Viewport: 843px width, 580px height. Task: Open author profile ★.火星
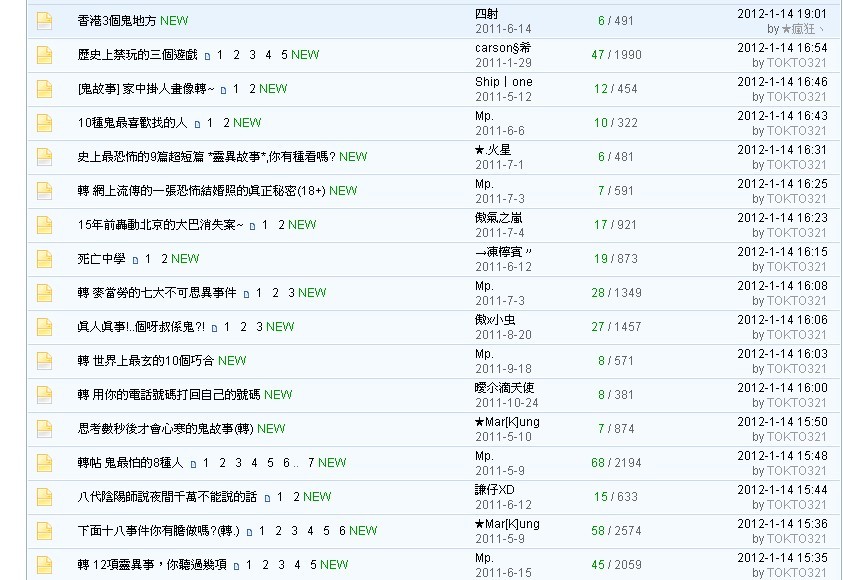493,150
